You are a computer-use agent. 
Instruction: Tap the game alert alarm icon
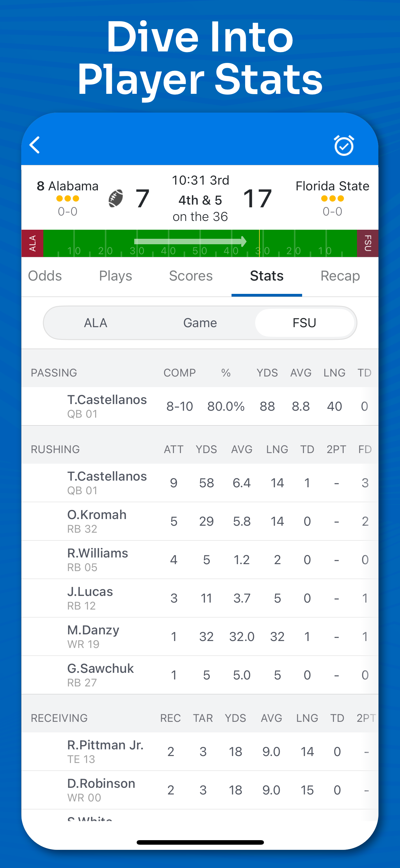coord(344,146)
